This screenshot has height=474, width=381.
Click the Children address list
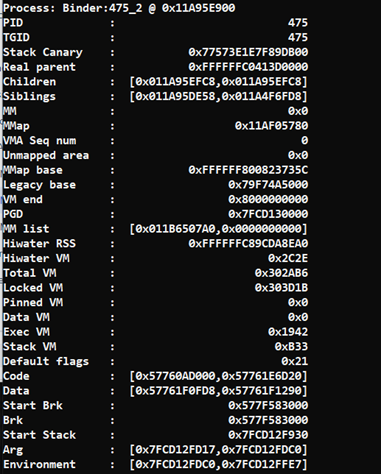tap(219, 82)
